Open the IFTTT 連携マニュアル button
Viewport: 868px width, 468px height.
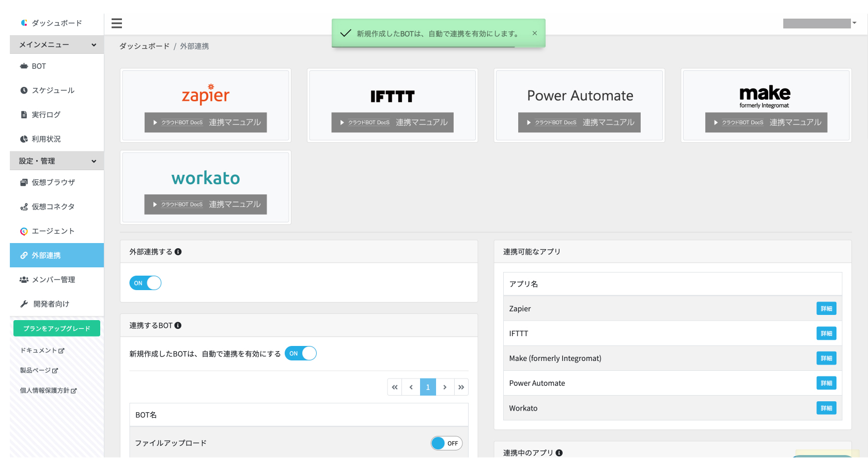(393, 123)
